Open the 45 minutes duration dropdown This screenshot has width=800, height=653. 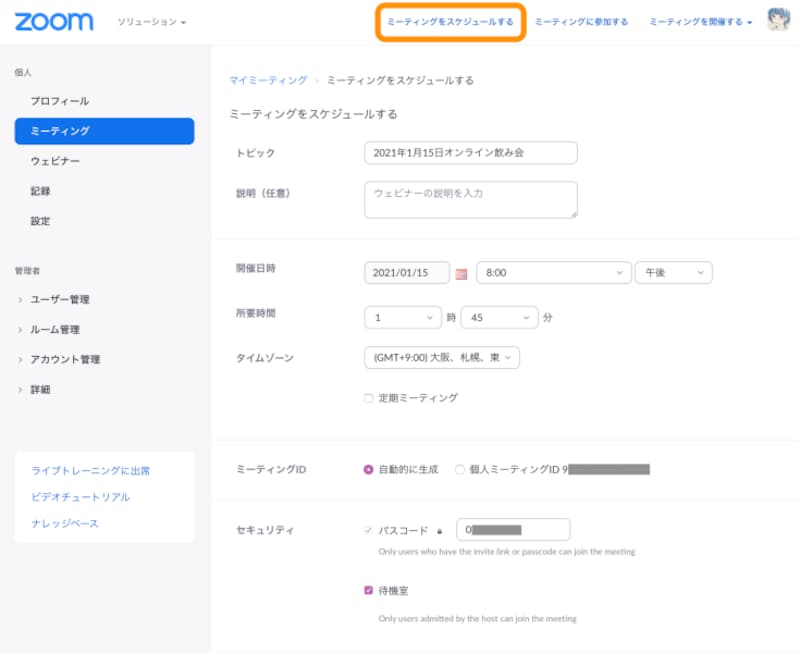[x=499, y=316]
